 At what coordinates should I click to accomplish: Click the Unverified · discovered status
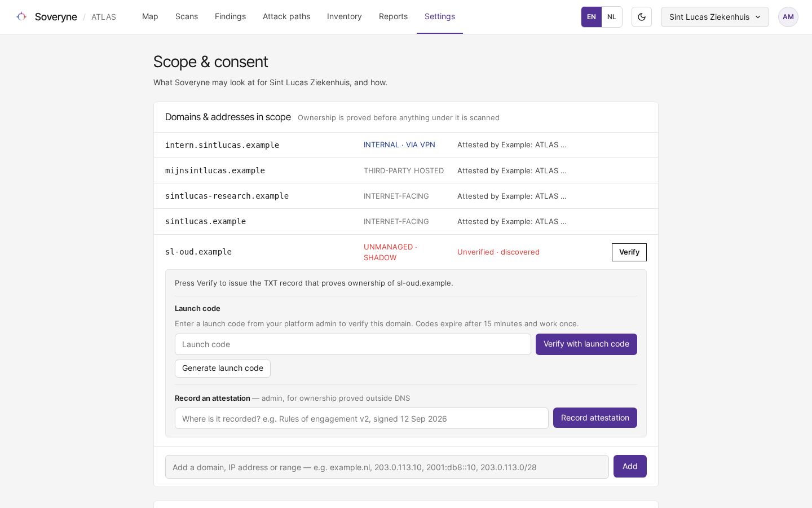point(498,252)
